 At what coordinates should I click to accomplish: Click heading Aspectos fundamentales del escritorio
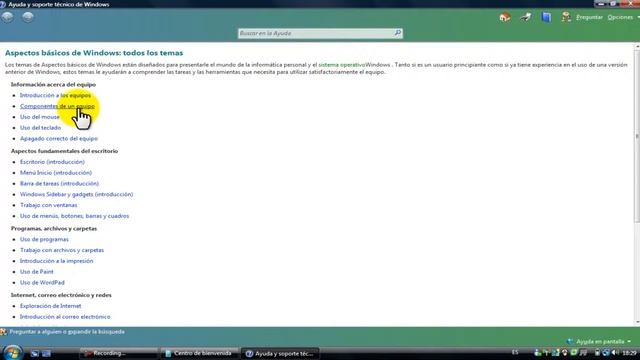(x=64, y=151)
